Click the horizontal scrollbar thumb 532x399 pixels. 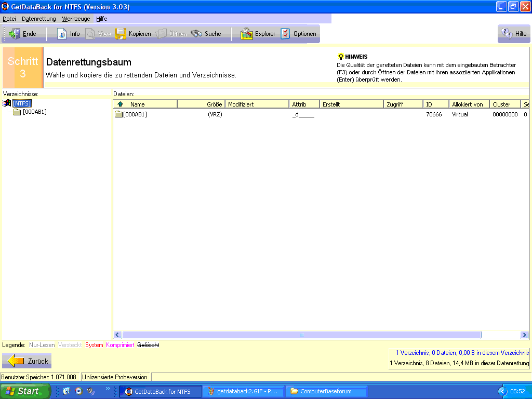pyautogui.click(x=302, y=335)
